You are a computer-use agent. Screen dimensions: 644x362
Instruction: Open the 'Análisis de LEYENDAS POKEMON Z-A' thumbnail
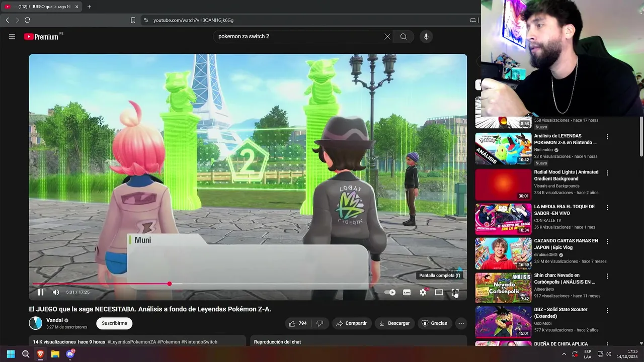pyautogui.click(x=503, y=148)
